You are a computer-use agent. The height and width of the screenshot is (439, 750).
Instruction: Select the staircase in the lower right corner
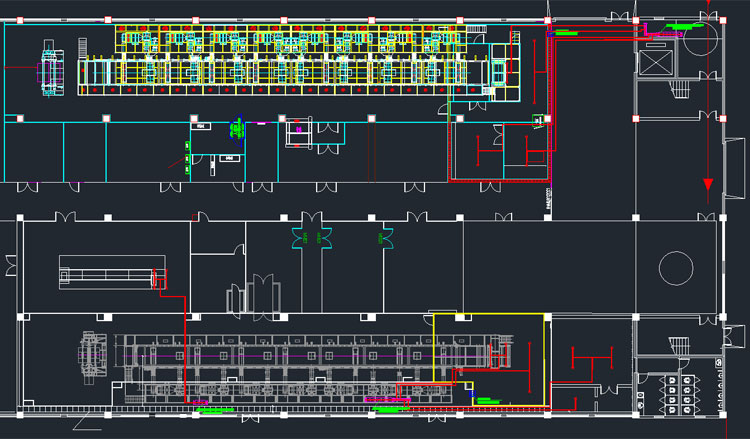(x=681, y=345)
